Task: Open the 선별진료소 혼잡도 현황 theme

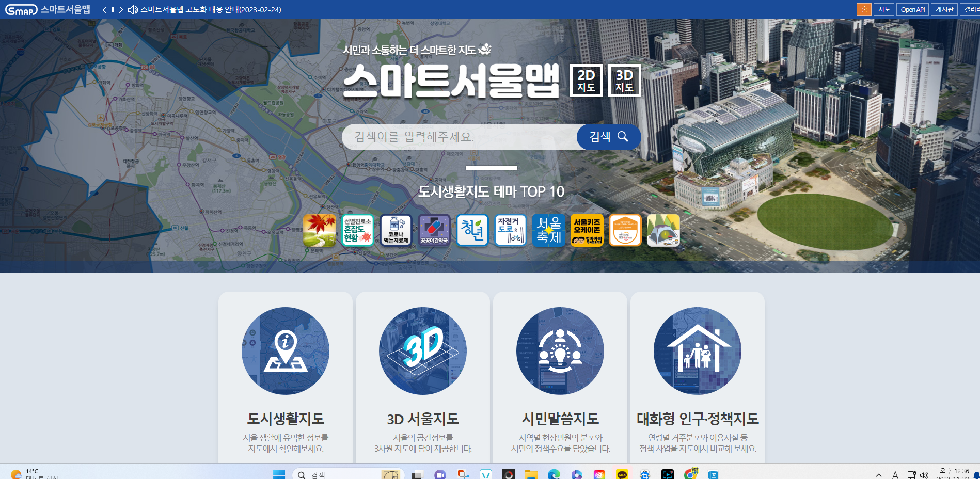Action: pyautogui.click(x=358, y=230)
